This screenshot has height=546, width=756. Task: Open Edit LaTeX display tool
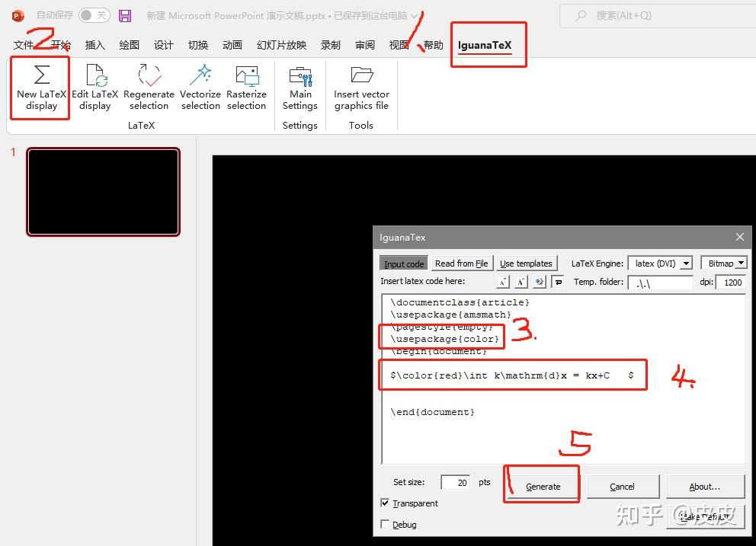point(95,88)
